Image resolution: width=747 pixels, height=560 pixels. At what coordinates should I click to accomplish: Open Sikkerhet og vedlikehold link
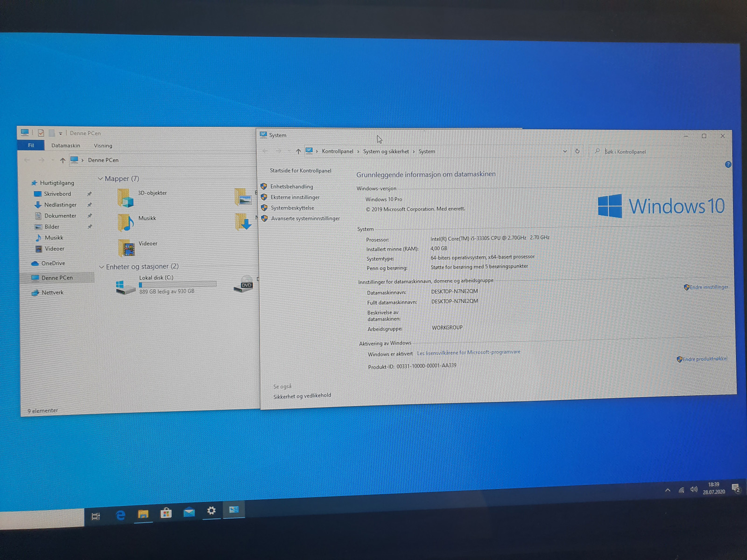pyautogui.click(x=302, y=396)
